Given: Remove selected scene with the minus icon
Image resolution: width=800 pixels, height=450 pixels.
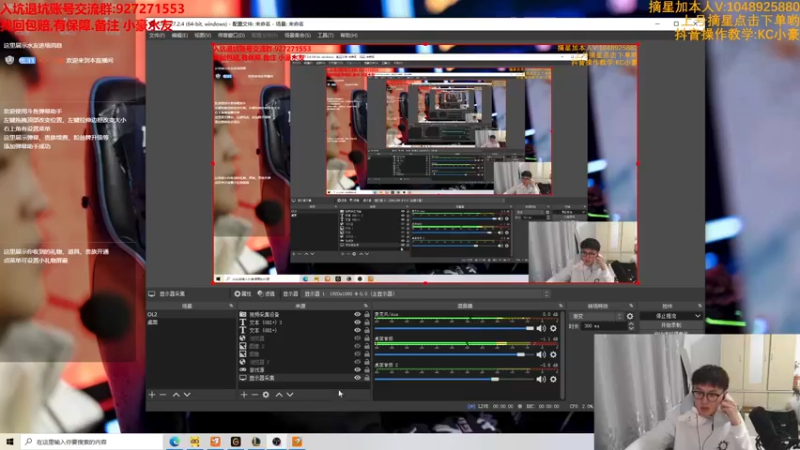Looking at the screenshot, I should [x=163, y=394].
